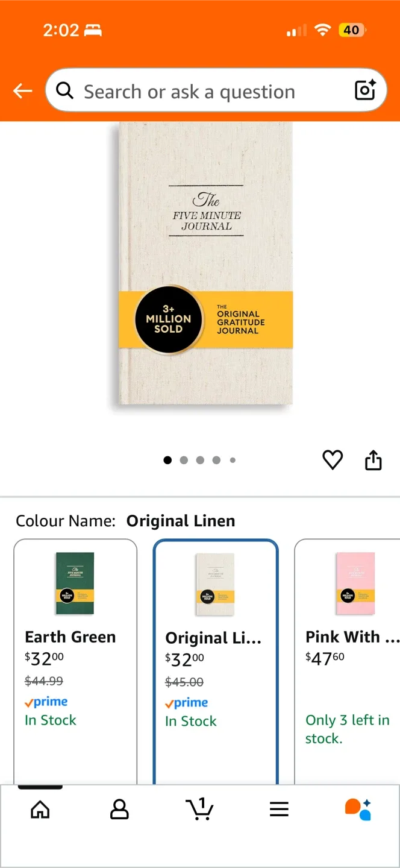Jump to the second product image dot
Image resolution: width=400 pixels, height=868 pixels.
tap(184, 460)
